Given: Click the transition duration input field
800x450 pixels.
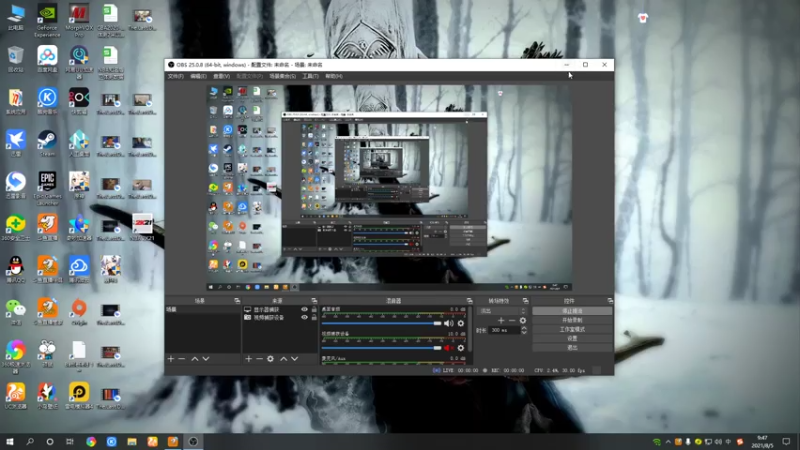Looking at the screenshot, I should tap(505, 330).
